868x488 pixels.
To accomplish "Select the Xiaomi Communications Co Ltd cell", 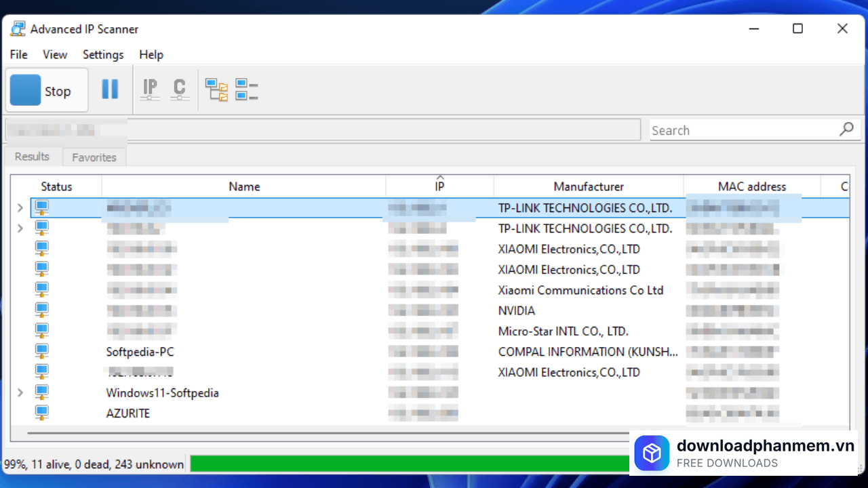I will coord(580,290).
